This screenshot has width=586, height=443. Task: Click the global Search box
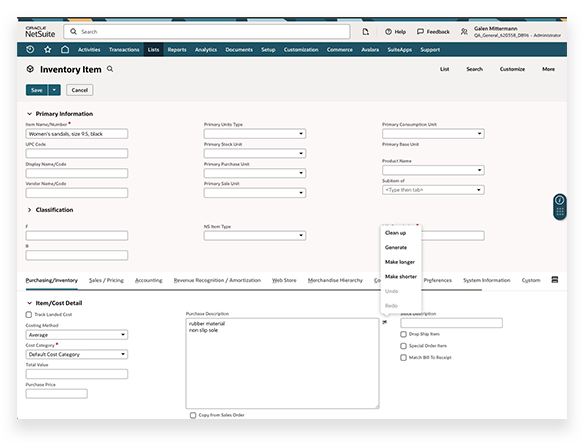click(x=207, y=32)
